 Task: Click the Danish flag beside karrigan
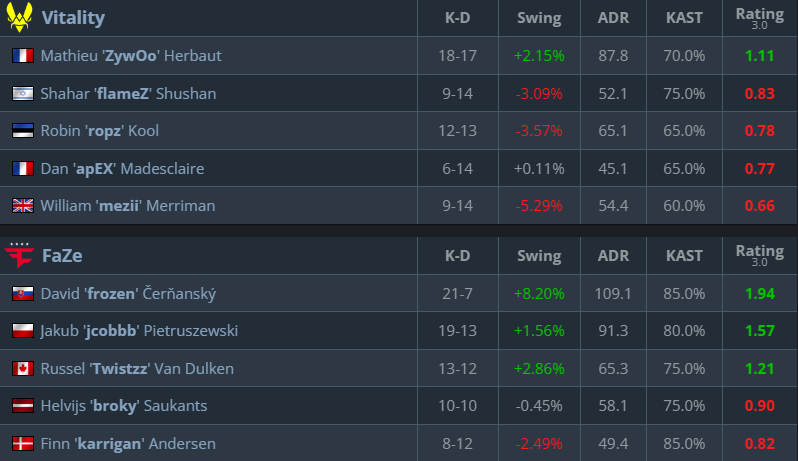click(22, 443)
